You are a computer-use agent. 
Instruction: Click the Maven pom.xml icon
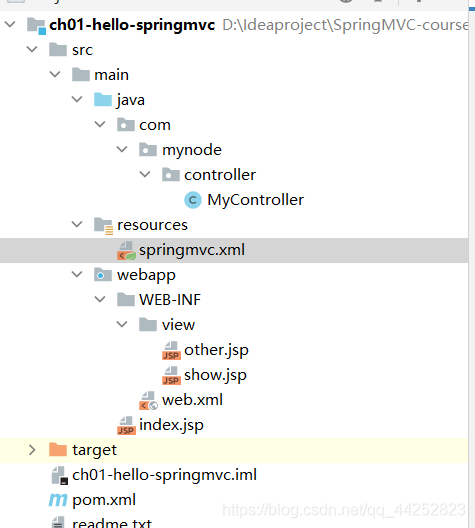pyautogui.click(x=58, y=500)
